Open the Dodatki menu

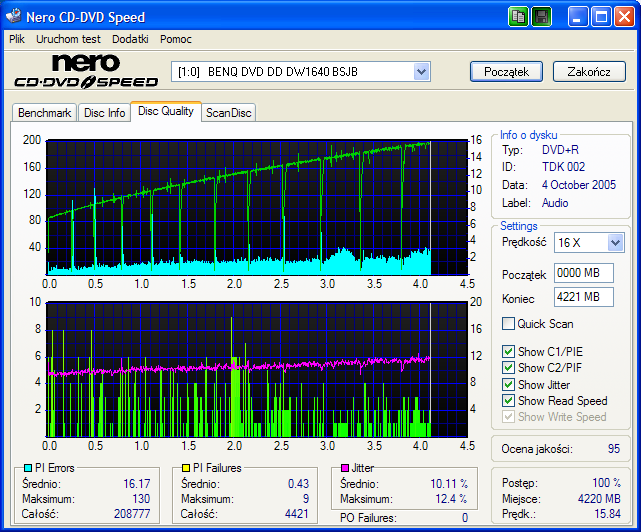click(x=130, y=39)
